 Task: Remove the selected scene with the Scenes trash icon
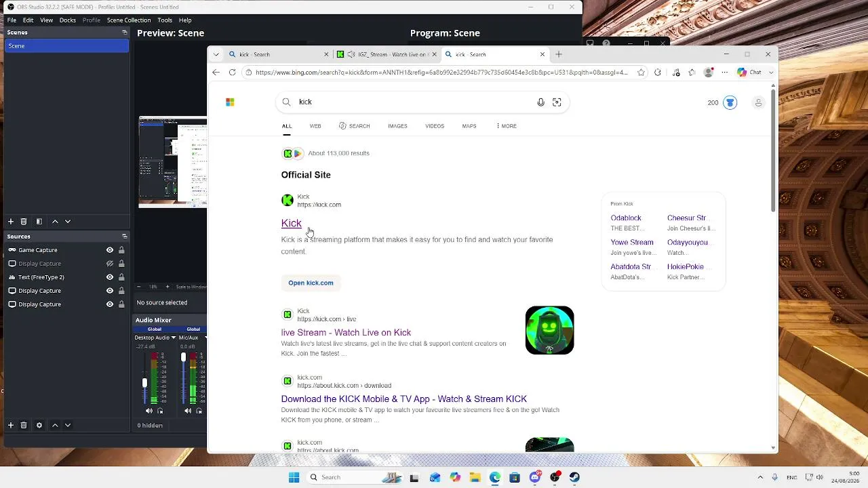pos(24,222)
